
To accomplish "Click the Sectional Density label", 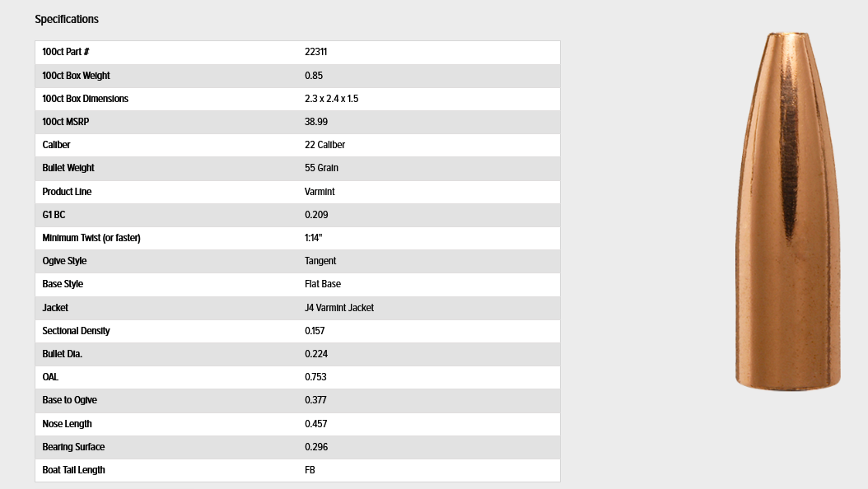I will coord(76,331).
